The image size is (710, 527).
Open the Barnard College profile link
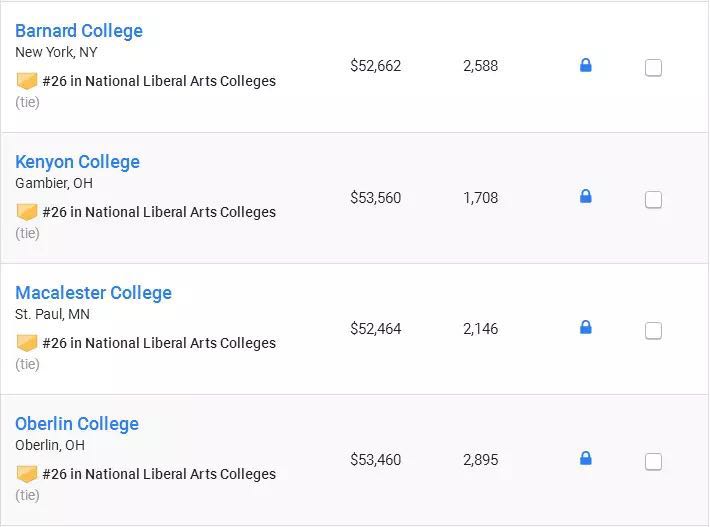79,31
